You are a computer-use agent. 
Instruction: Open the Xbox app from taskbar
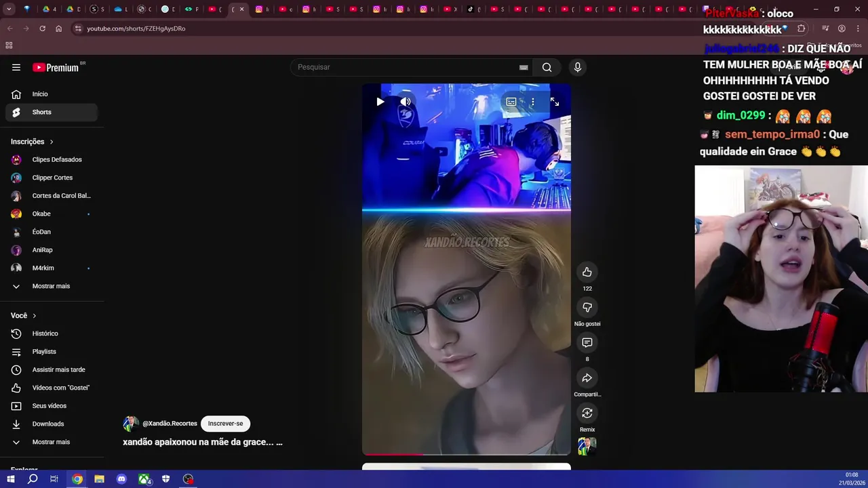[x=144, y=479]
